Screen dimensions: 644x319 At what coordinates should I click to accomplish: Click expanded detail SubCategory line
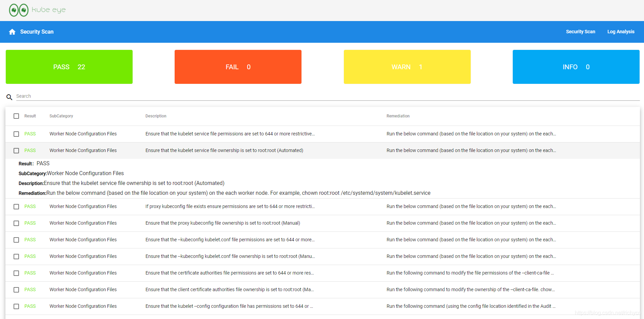tap(71, 173)
